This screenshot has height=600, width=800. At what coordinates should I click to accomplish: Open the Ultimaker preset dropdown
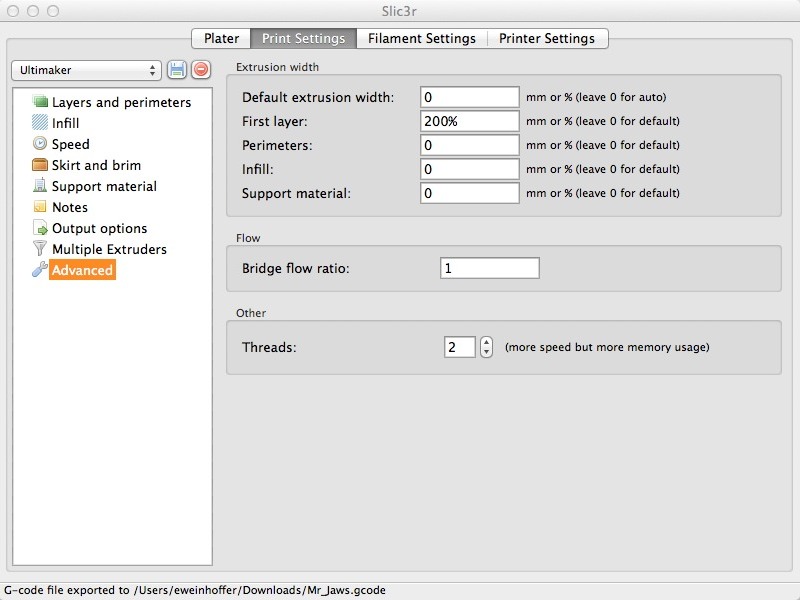(86, 70)
